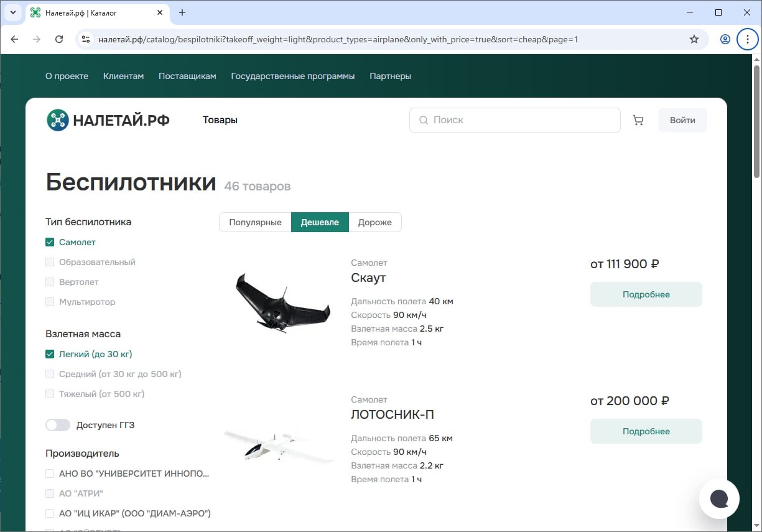
Task: Toggle the Доступен ГГЗ switch
Action: 58,425
